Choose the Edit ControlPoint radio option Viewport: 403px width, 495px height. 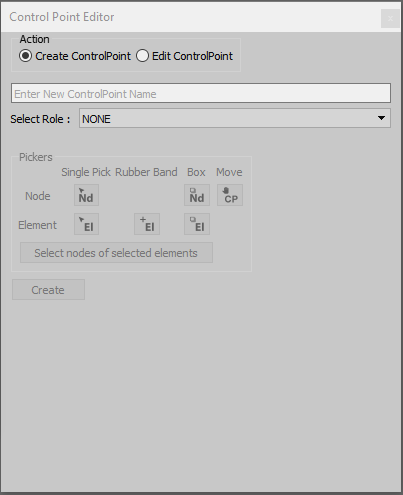pos(184,56)
